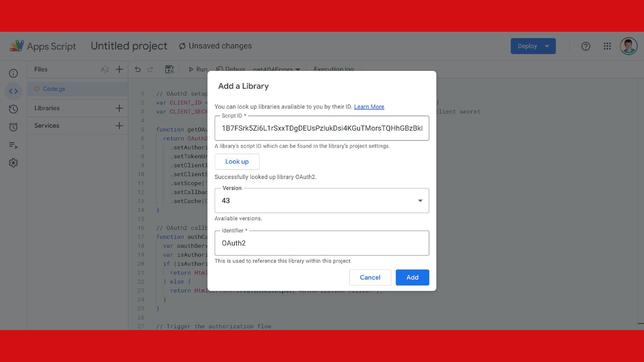
Task: Cancel the Add a Library dialog
Action: (370, 278)
